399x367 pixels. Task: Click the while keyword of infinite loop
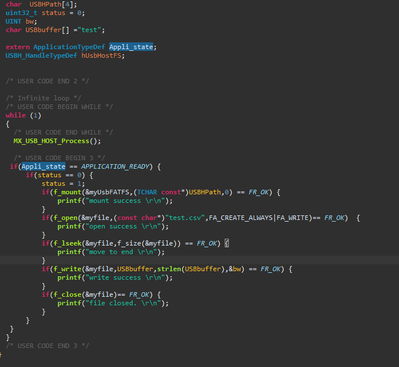click(x=16, y=115)
